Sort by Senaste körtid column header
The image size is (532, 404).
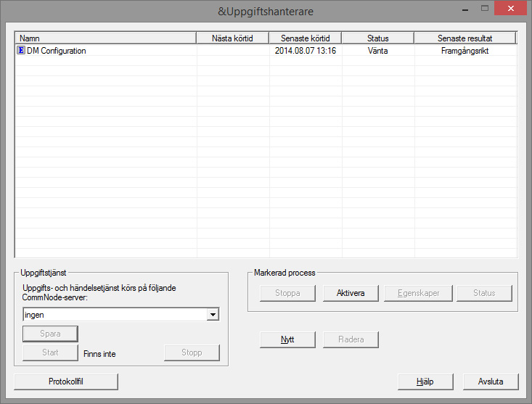(305, 38)
